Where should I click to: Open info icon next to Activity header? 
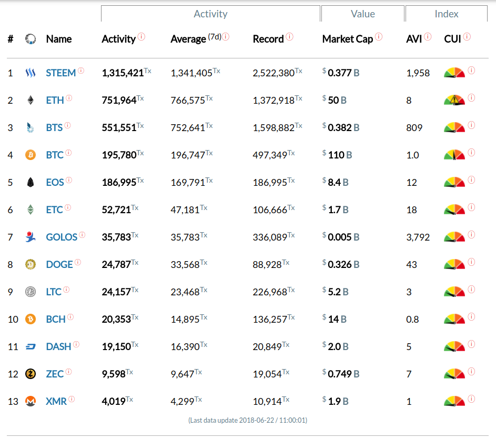(x=141, y=37)
